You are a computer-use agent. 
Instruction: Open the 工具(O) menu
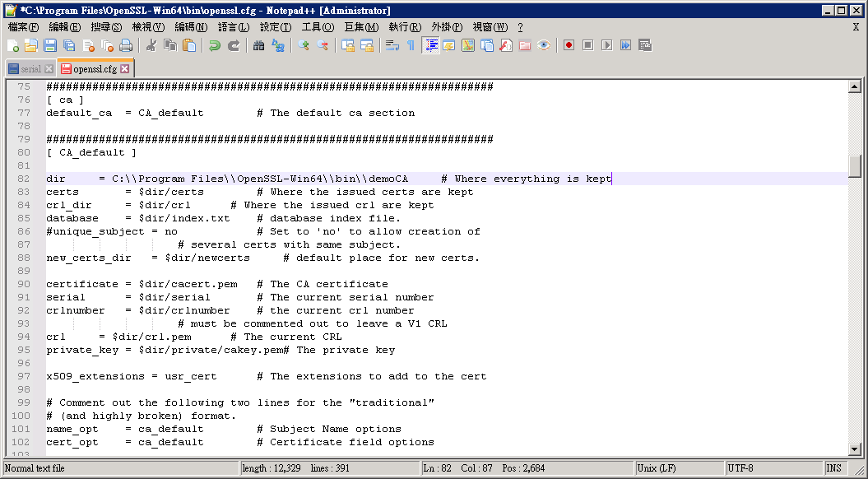318,27
